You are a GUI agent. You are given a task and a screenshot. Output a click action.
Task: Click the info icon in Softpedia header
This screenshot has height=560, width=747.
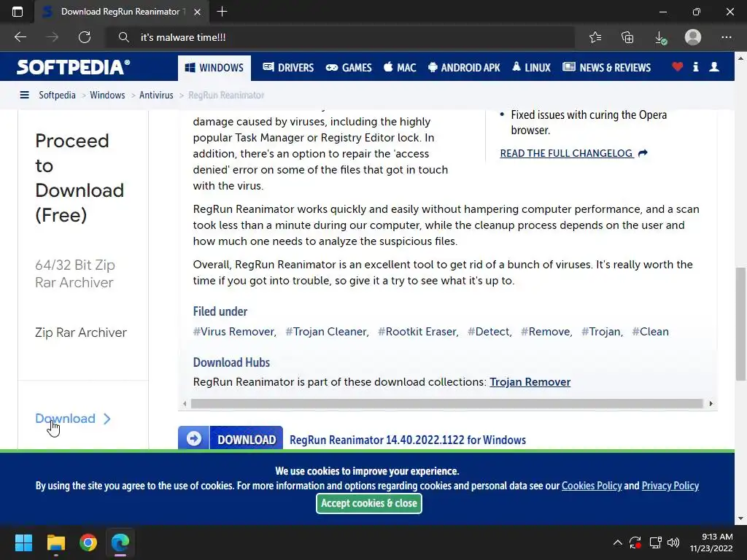[x=695, y=66]
